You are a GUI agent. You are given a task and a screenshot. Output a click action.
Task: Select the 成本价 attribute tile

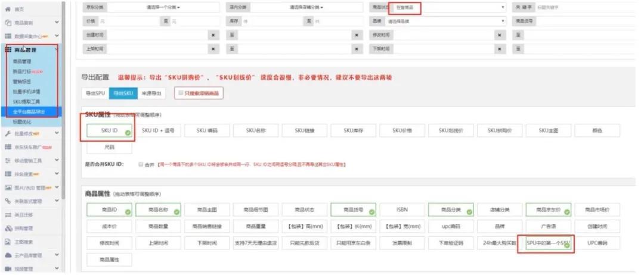pos(109,226)
